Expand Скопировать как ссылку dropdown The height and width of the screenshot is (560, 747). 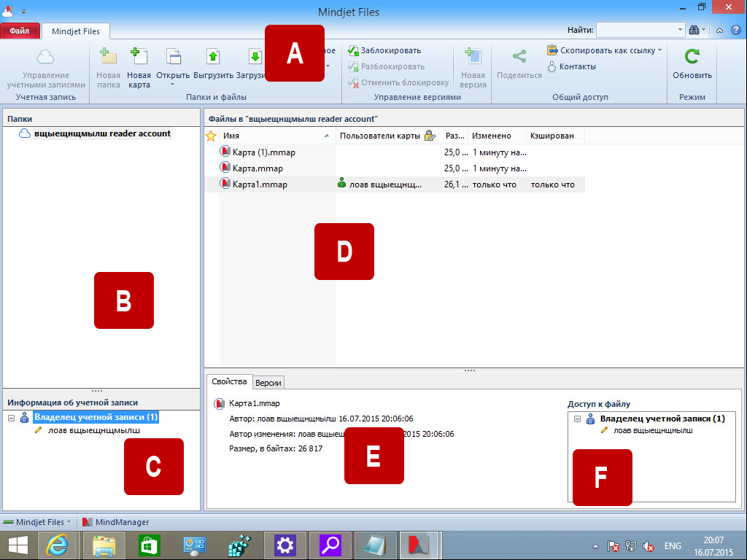(659, 50)
